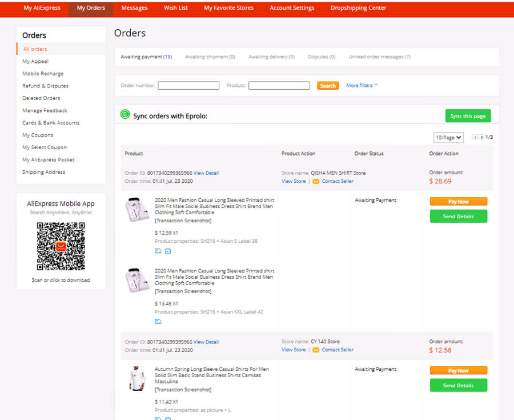This screenshot has width=514, height=420.
Task: Click the next page arrow icon
Action: [481, 137]
